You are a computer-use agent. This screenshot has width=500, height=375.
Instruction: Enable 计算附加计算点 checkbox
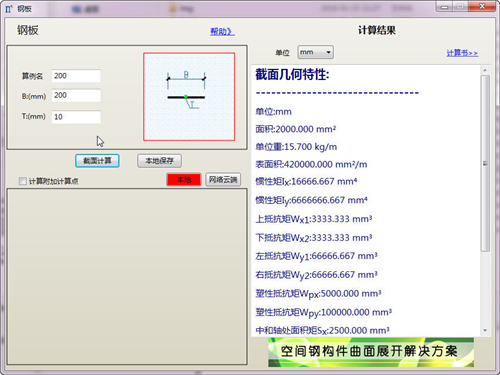[23, 181]
